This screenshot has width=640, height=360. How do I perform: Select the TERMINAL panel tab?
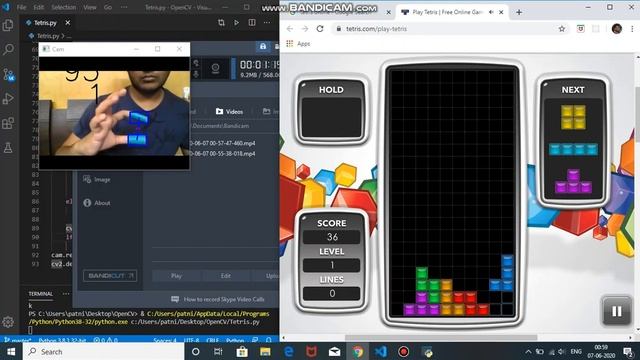tap(41, 294)
